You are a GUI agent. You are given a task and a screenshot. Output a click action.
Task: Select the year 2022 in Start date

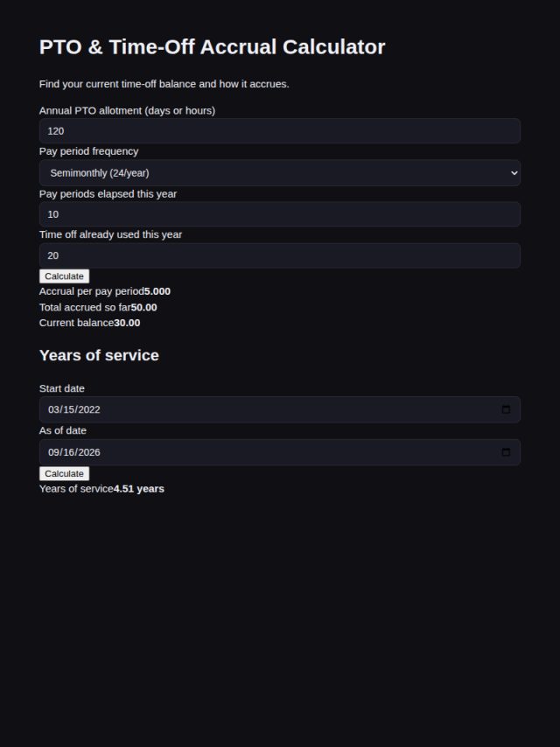tap(88, 409)
